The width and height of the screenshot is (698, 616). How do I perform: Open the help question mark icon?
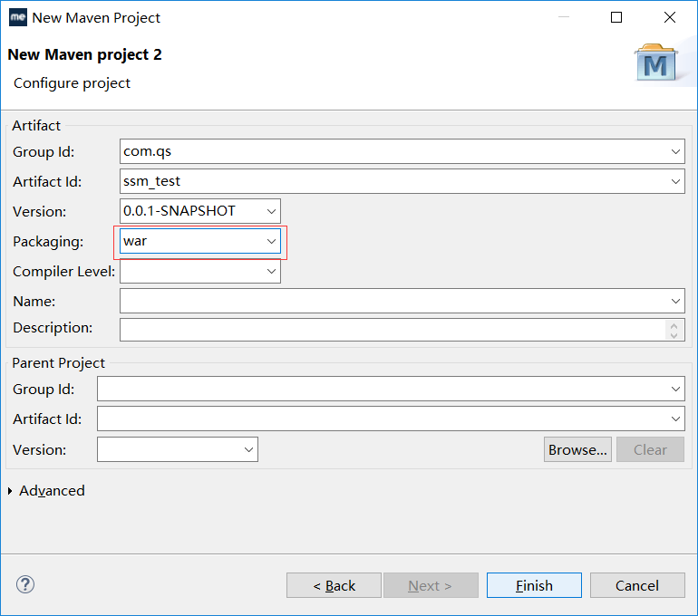(x=25, y=584)
